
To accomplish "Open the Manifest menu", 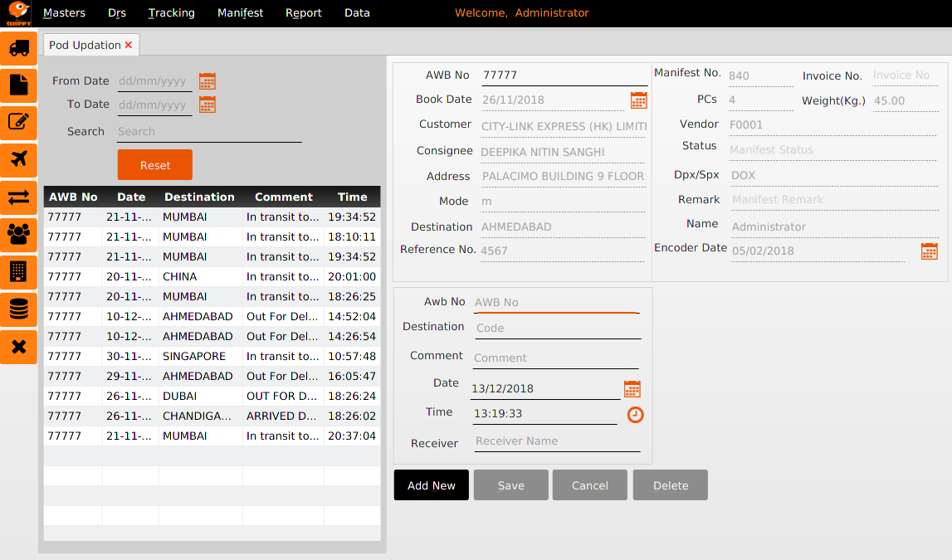I will [x=241, y=13].
